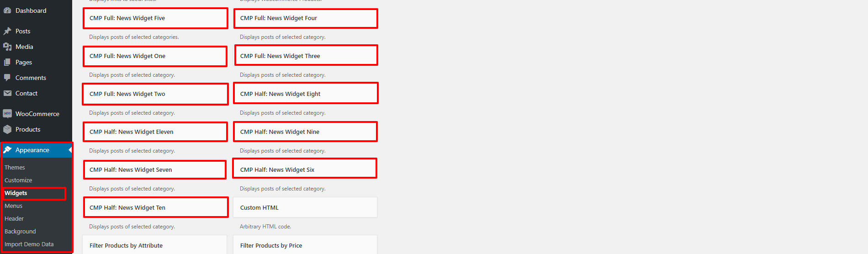Click the Posts pushpin icon
The width and height of the screenshot is (868, 254).
point(7,31)
